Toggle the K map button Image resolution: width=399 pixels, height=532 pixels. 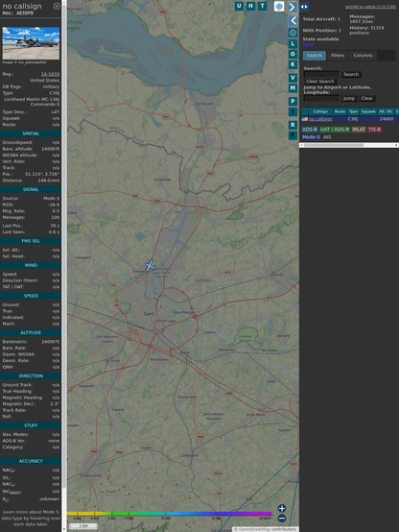[293, 64]
